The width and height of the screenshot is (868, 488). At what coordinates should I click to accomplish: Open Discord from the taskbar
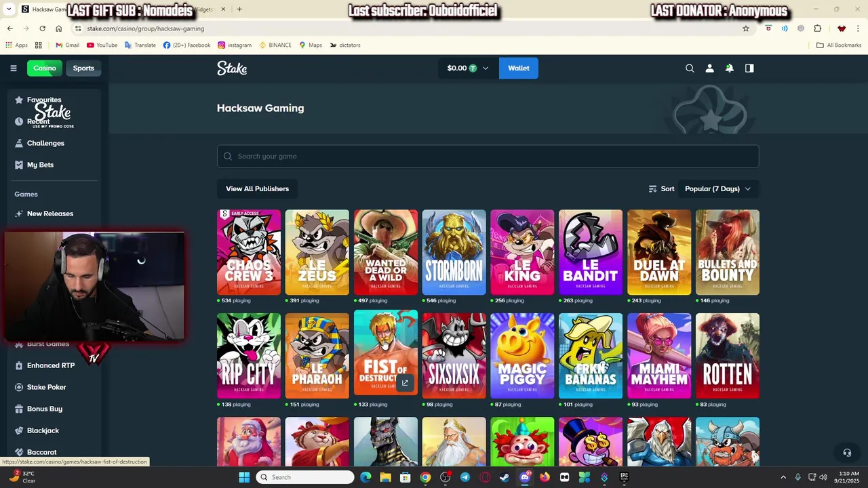524,477
